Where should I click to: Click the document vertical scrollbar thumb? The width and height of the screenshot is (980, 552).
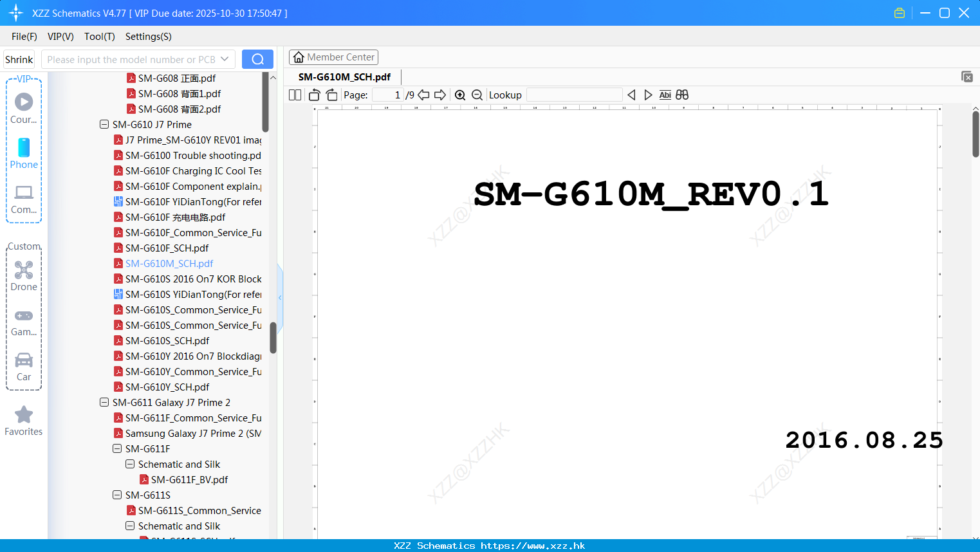coord(975,134)
